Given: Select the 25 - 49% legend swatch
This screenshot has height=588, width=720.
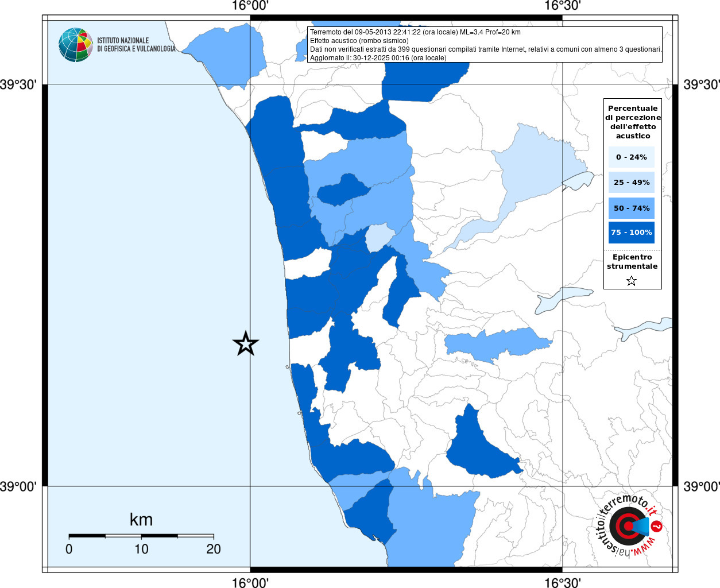Looking at the screenshot, I should pos(632,182).
